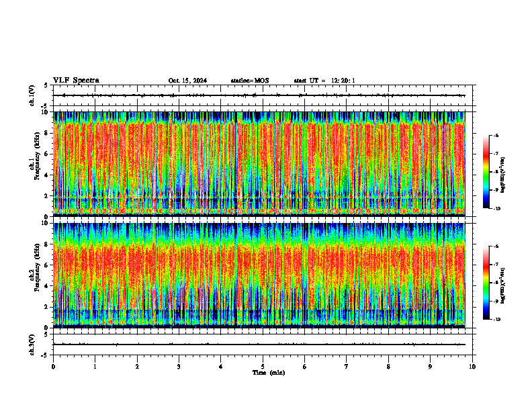The height and width of the screenshot is (411, 532).
Task: Click the ch.1 "Frequency (kHz)" axis label
Action: click(37, 156)
